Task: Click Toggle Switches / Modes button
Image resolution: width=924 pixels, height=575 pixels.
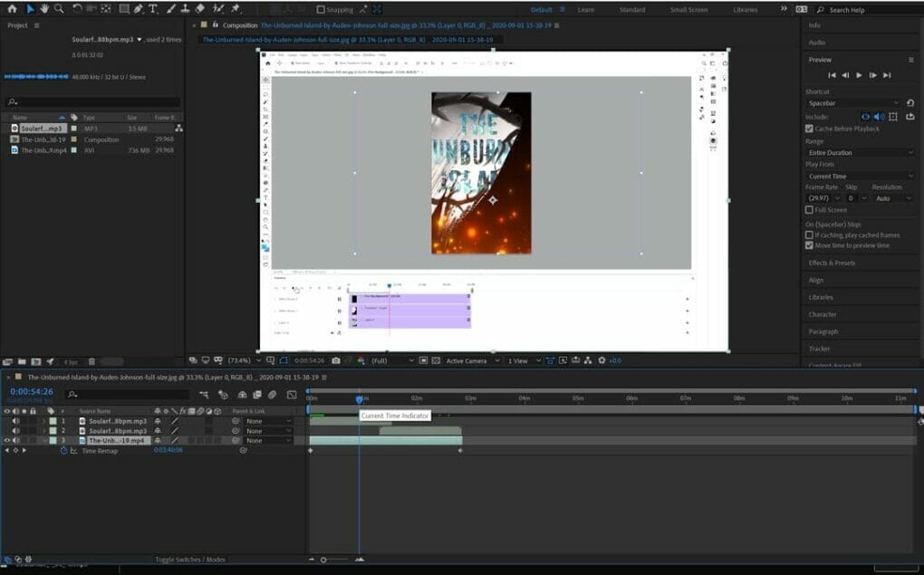Action: (x=190, y=560)
